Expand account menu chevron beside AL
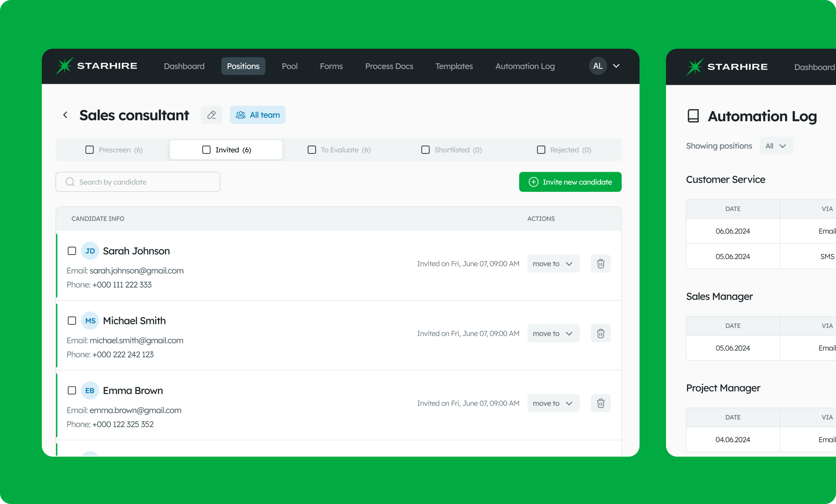 pyautogui.click(x=616, y=66)
